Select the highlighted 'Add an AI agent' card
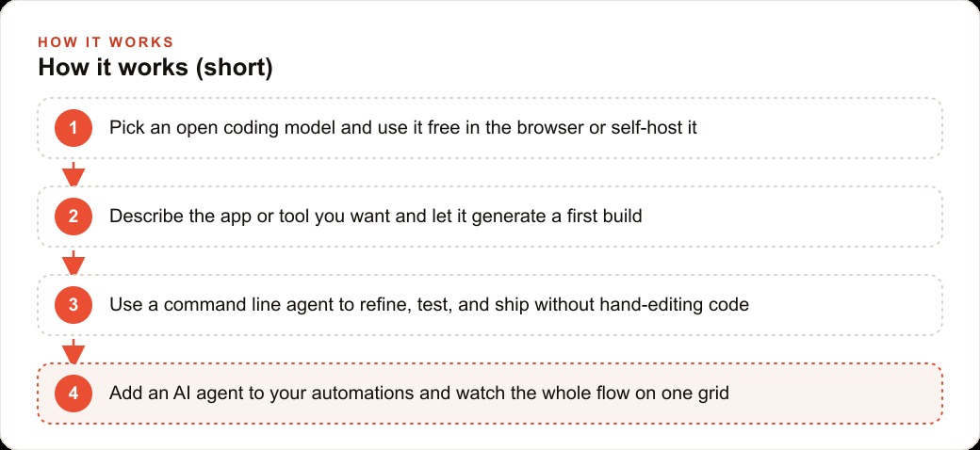980x450 pixels. pos(490,394)
